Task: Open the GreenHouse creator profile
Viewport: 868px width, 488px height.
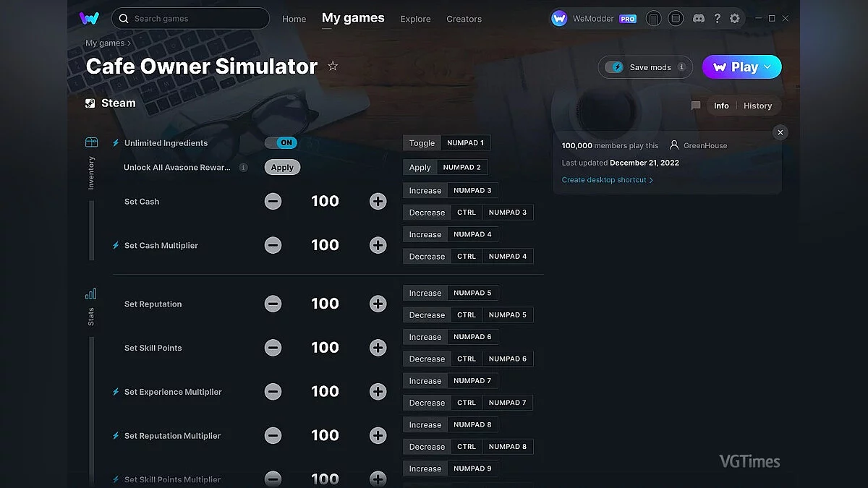Action: (699, 145)
